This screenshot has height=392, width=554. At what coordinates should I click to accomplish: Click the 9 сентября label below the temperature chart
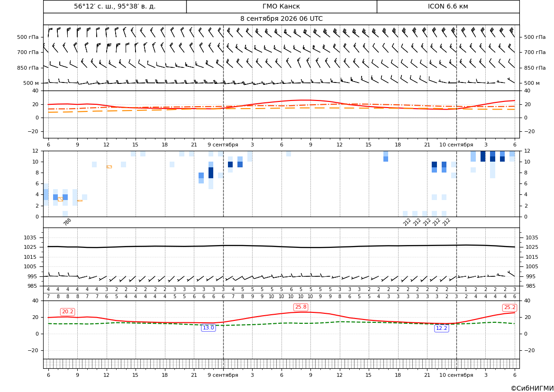[223, 145]
